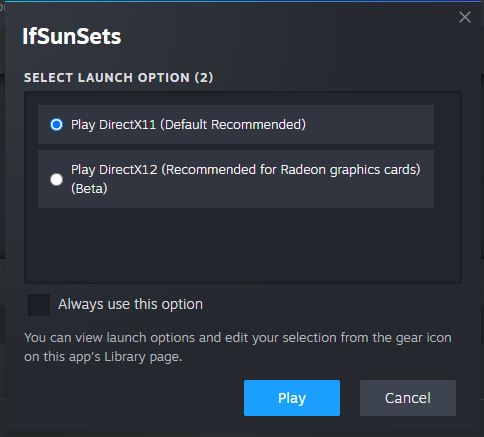Choose the DirectX12 Radeon graphics cards label

(246, 179)
